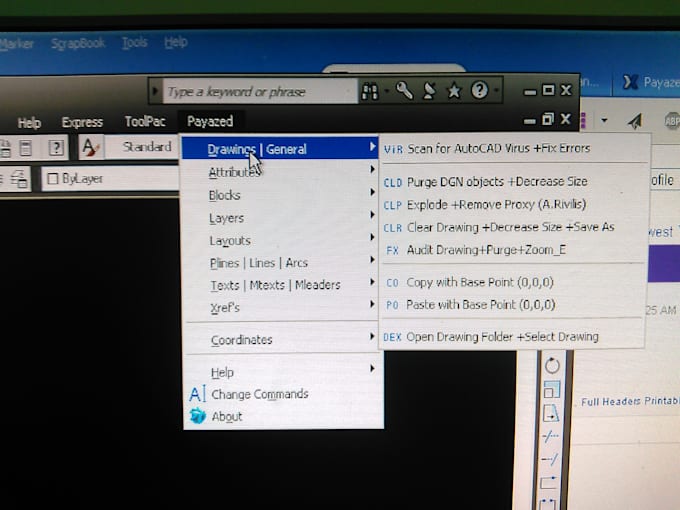This screenshot has width=680, height=510.
Task: Click the binoculars search icon
Action: [x=370, y=91]
